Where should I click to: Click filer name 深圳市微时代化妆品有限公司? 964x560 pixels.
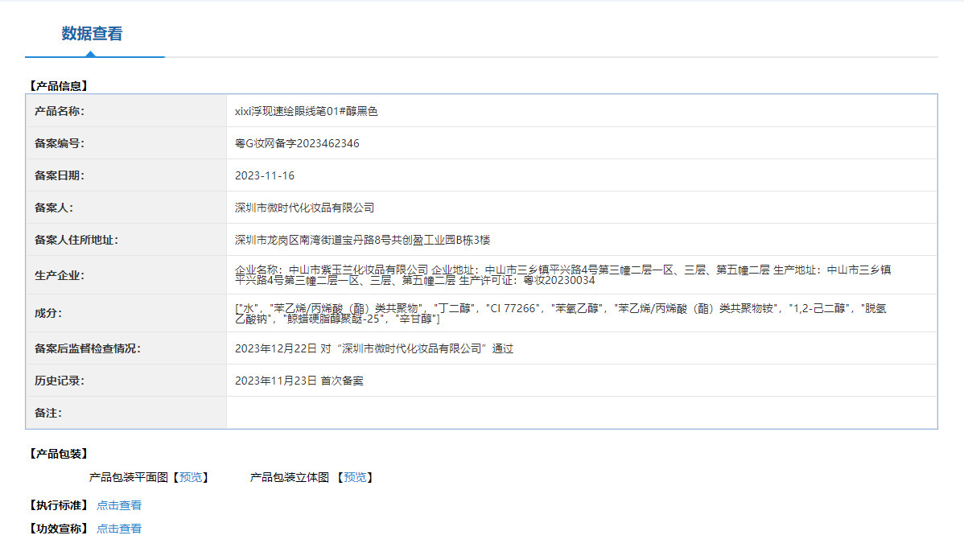tap(304, 208)
